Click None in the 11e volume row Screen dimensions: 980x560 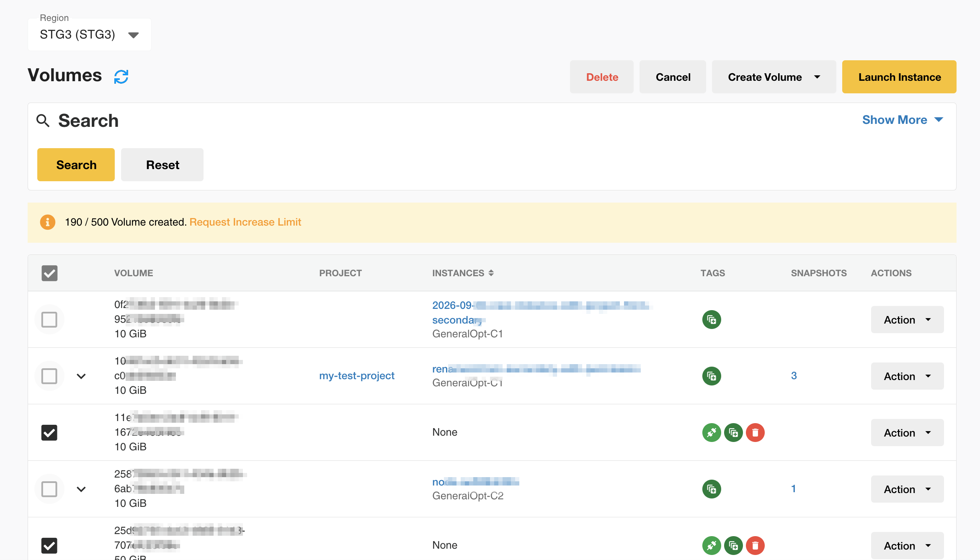(445, 432)
